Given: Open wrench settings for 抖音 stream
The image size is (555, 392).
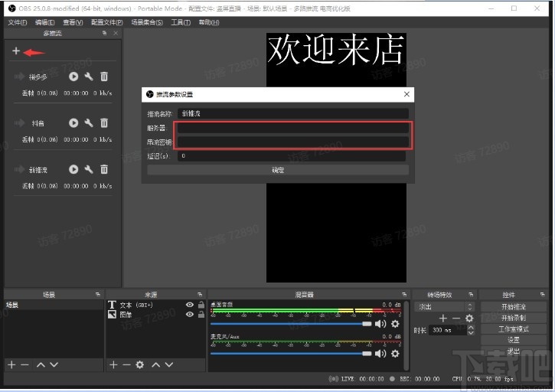Looking at the screenshot, I should (x=89, y=122).
